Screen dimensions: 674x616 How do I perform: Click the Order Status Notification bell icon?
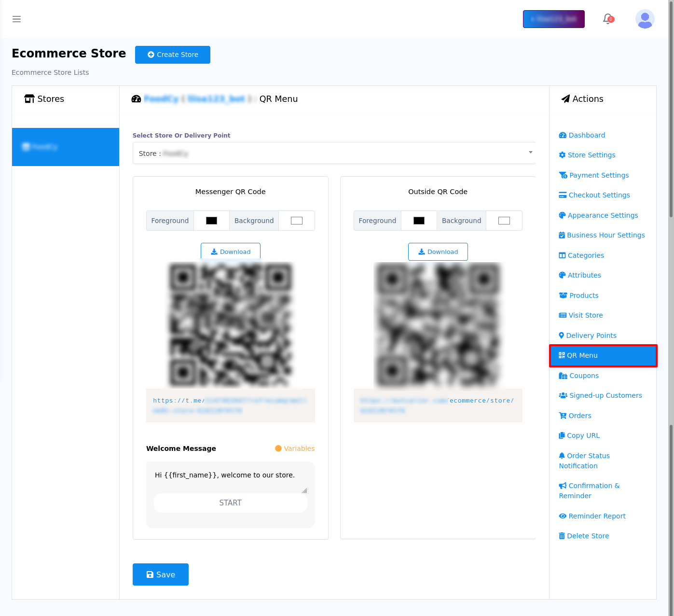[x=562, y=456]
